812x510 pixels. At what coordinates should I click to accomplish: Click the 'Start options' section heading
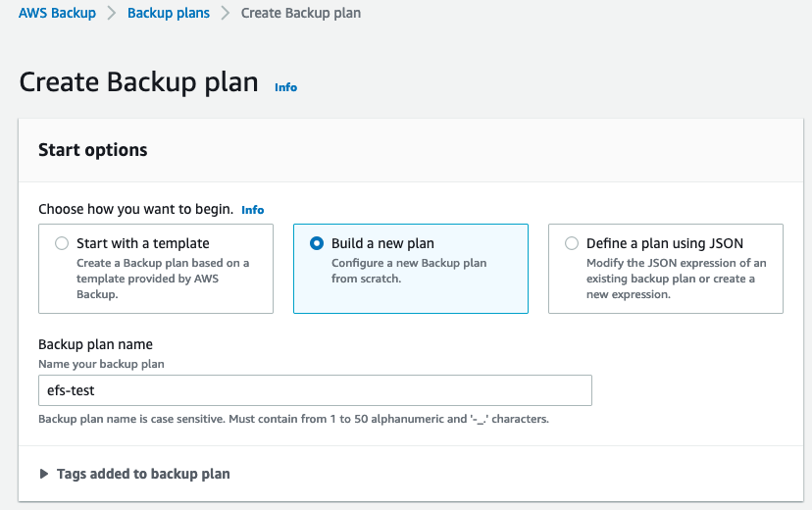tap(92, 150)
